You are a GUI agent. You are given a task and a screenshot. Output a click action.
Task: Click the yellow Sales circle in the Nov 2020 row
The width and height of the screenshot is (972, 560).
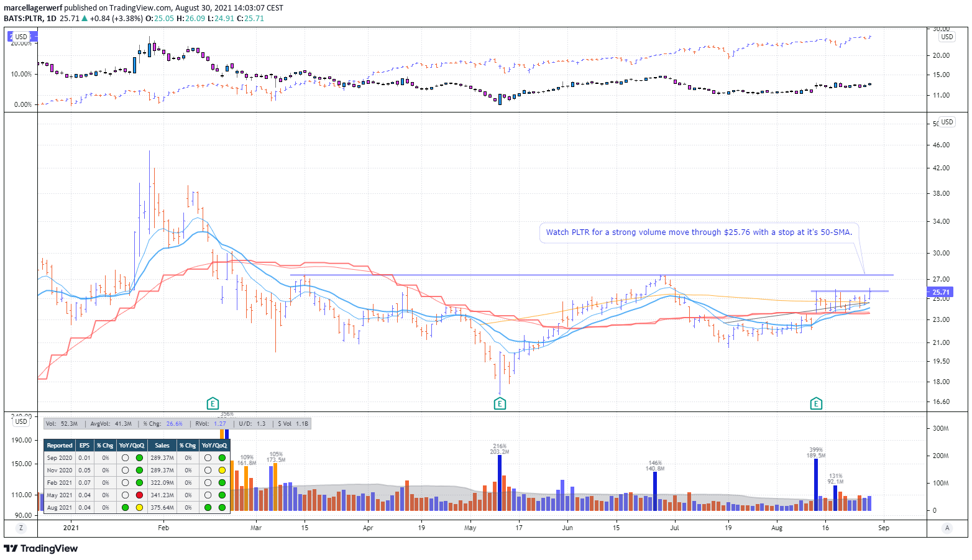[x=222, y=470]
